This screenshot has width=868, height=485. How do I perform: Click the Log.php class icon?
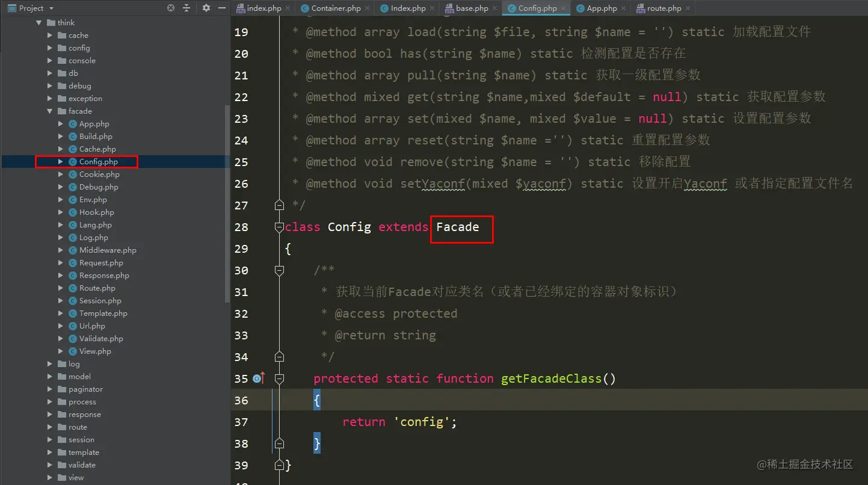(73, 238)
